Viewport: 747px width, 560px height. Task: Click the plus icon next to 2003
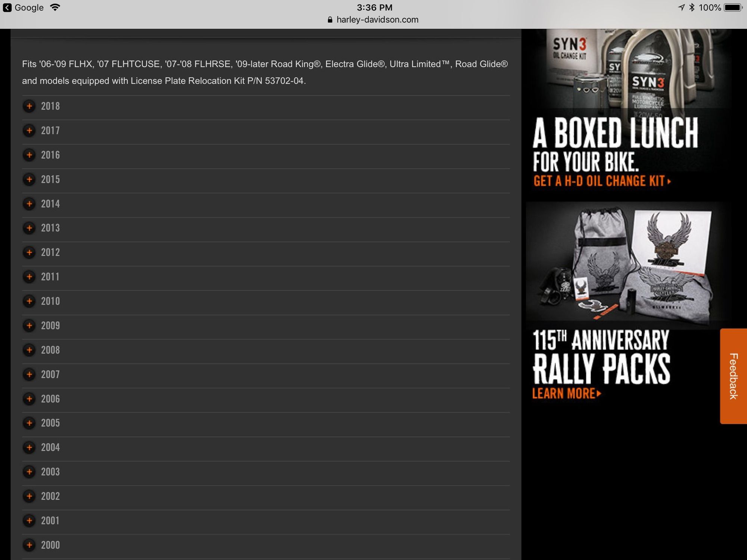point(29,472)
